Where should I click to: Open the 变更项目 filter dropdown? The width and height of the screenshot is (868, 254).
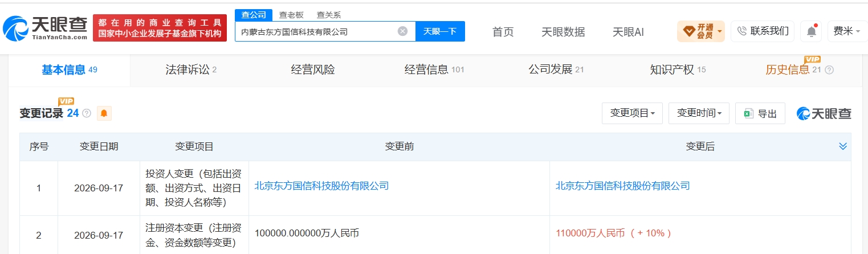coord(633,113)
